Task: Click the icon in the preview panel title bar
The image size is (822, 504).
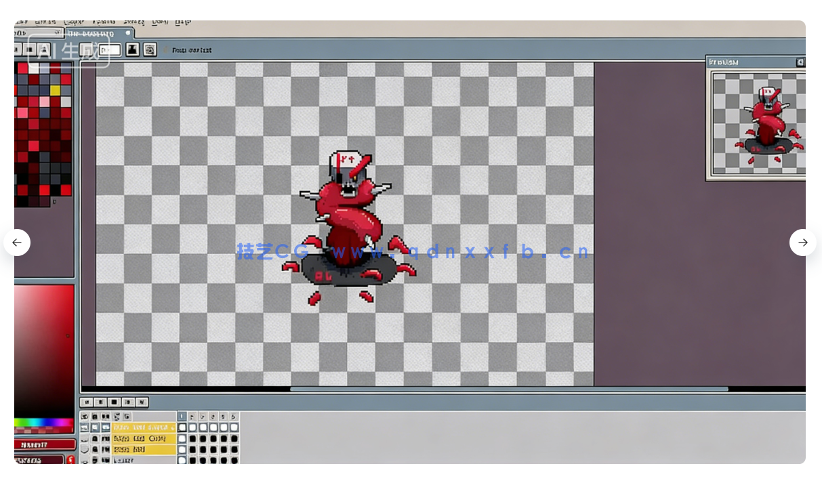Action: click(800, 62)
